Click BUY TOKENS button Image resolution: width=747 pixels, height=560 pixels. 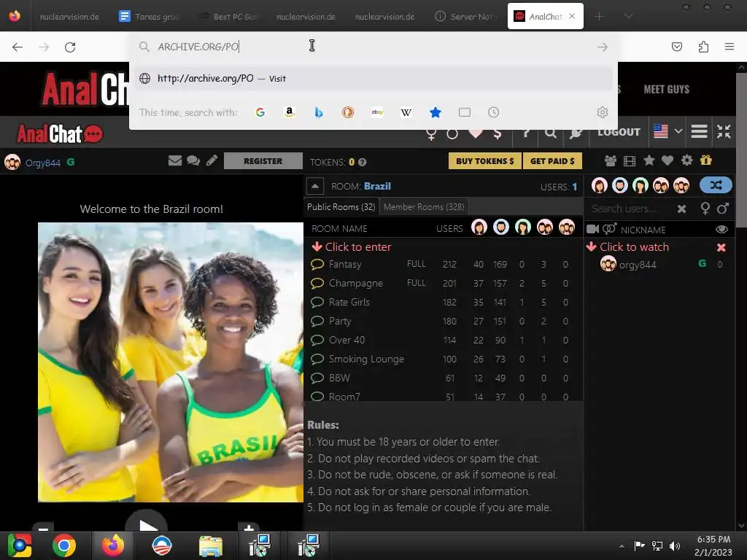485,161
